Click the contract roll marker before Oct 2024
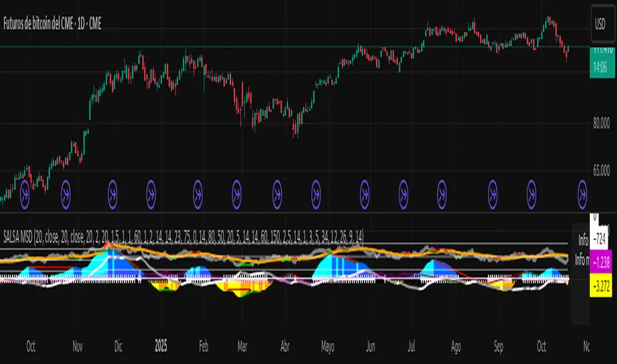 [x=24, y=194]
